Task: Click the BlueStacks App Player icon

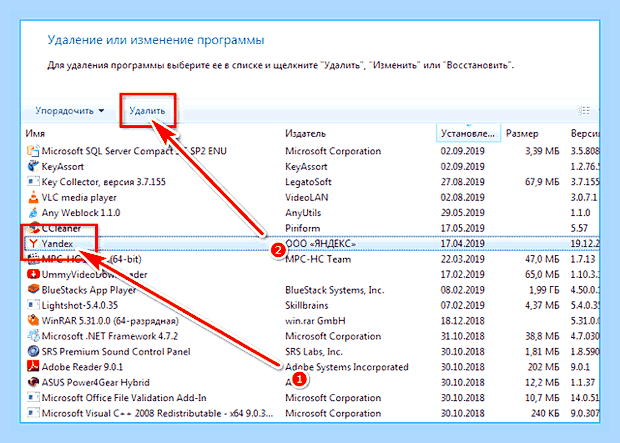Action: click(33, 290)
